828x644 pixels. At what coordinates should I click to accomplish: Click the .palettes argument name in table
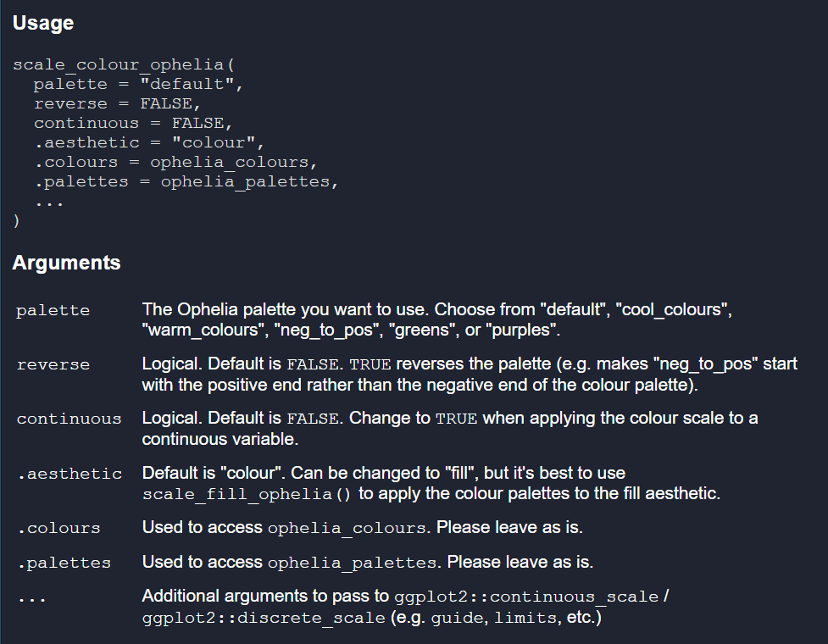pyautogui.click(x=64, y=563)
